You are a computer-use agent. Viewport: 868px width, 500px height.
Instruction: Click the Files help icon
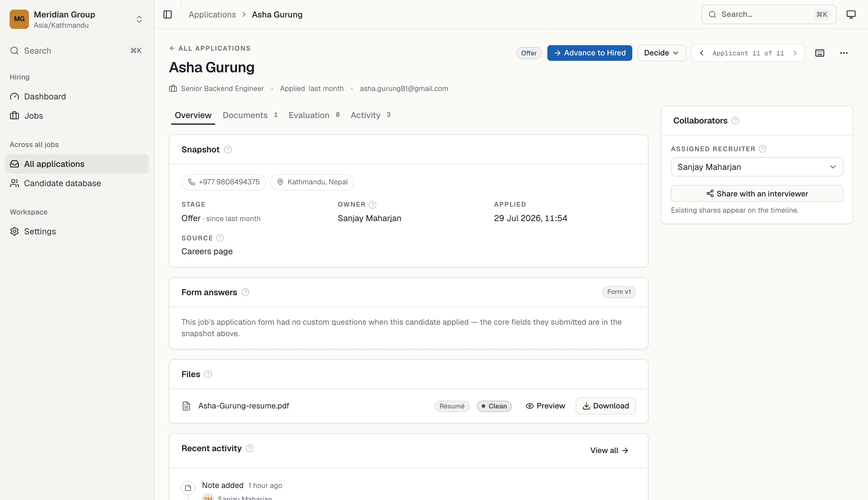point(208,374)
